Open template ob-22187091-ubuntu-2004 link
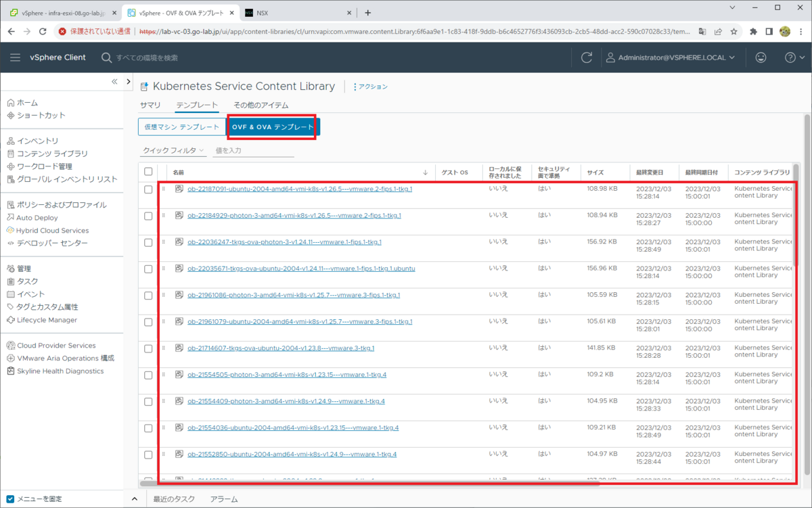The width and height of the screenshot is (812, 508). (300, 189)
